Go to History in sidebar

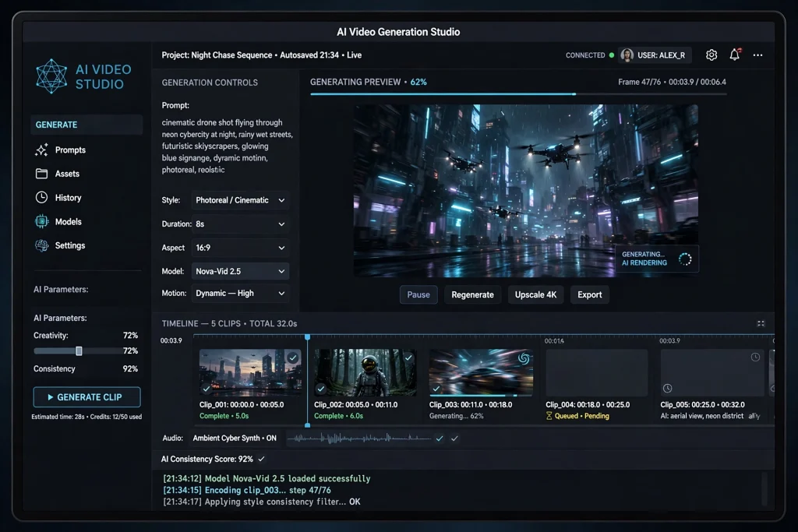[69, 197]
